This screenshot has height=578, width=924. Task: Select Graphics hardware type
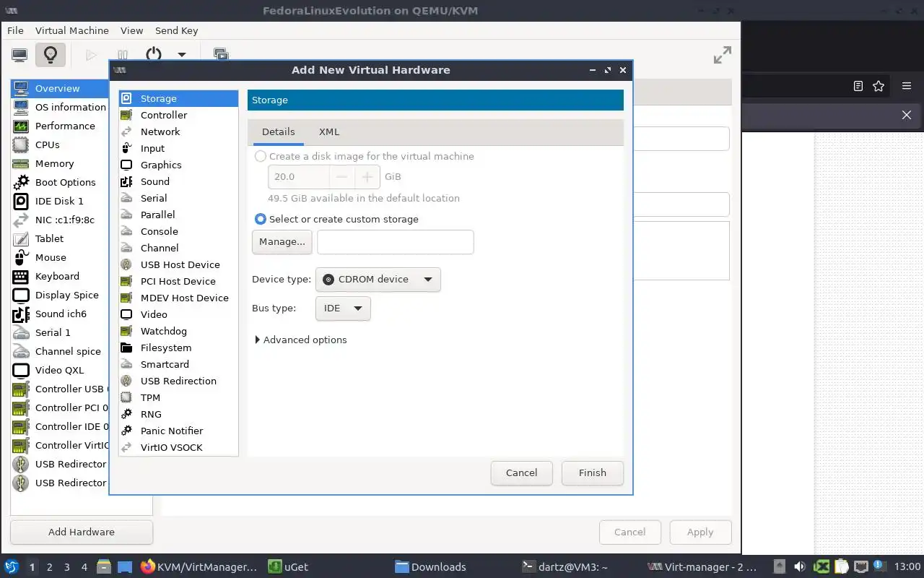click(x=178, y=165)
